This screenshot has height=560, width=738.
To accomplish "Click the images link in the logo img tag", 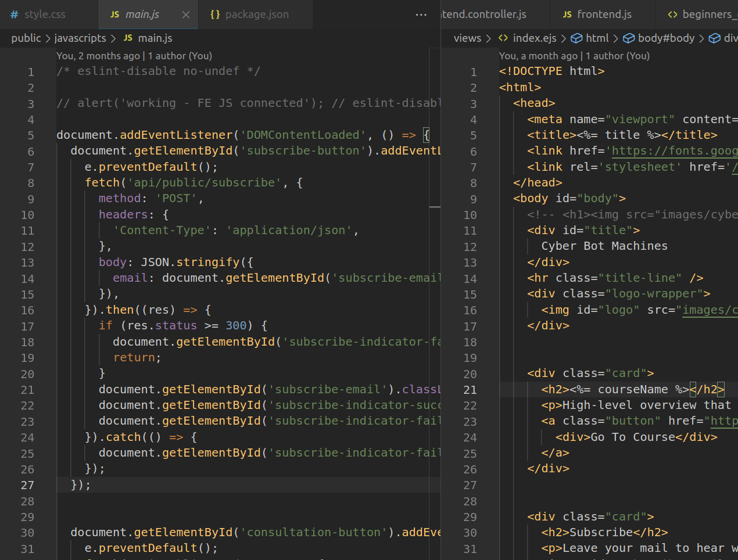I will (x=709, y=310).
